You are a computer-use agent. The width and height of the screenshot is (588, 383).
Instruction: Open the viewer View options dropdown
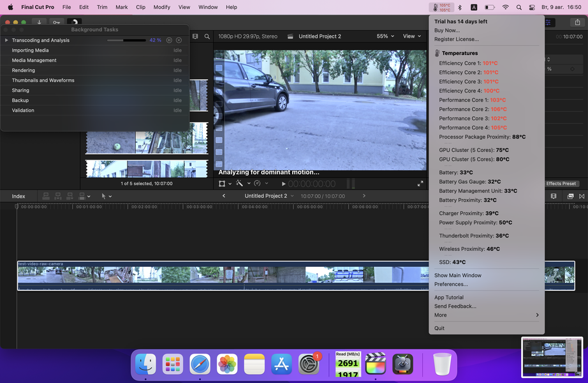pos(411,36)
